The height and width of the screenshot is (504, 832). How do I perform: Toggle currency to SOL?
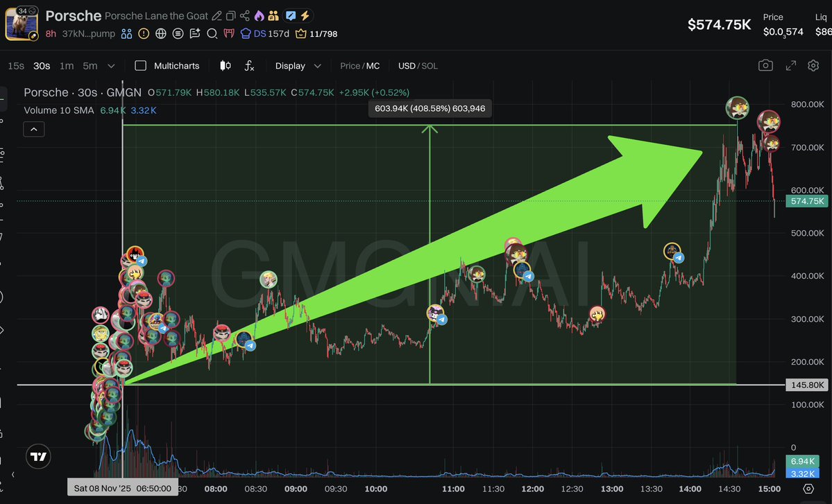[430, 66]
